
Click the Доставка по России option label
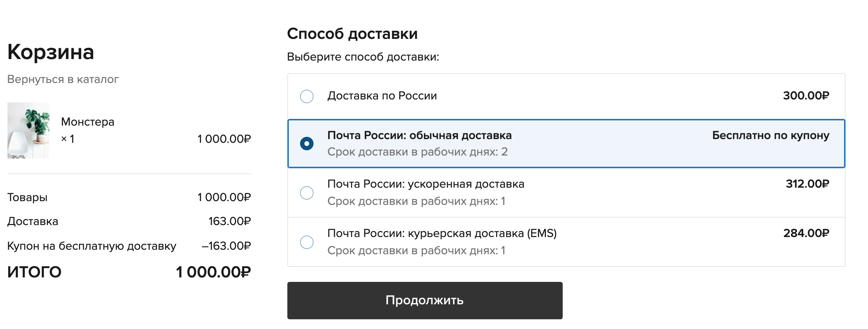382,96
